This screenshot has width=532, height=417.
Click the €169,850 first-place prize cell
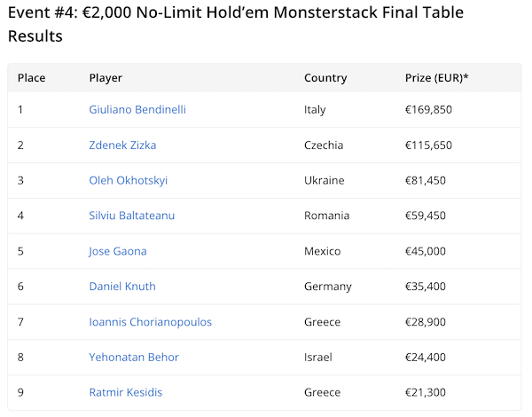coord(428,110)
